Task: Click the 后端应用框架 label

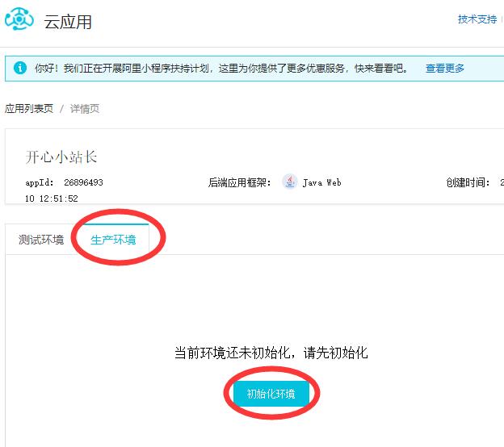Action: (239, 182)
